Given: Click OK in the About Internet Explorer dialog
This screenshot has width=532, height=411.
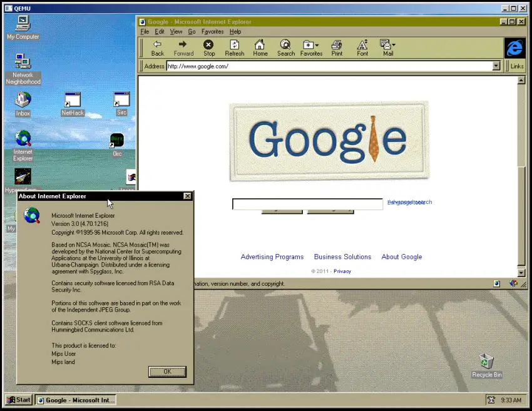Looking at the screenshot, I should (x=167, y=372).
